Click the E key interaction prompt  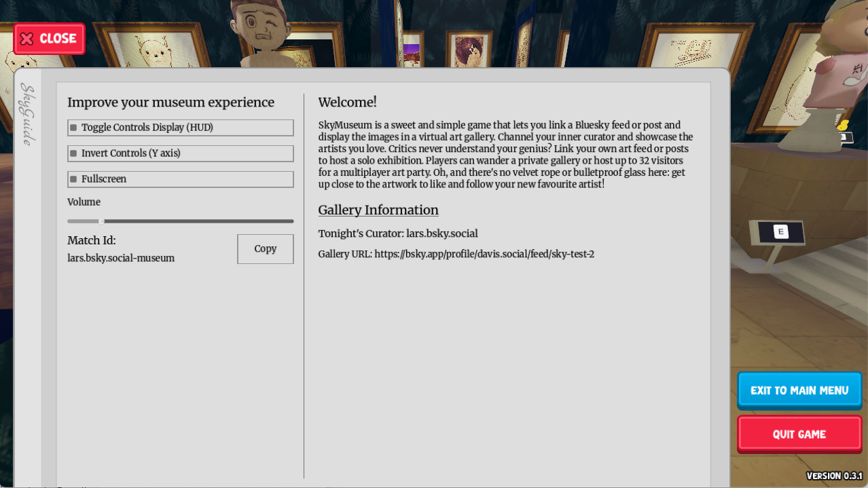pyautogui.click(x=780, y=232)
